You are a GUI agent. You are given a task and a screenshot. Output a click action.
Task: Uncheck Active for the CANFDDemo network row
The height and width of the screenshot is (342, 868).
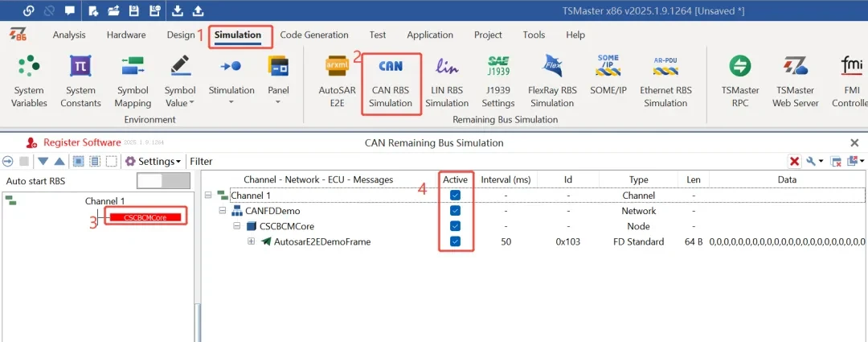click(x=455, y=211)
